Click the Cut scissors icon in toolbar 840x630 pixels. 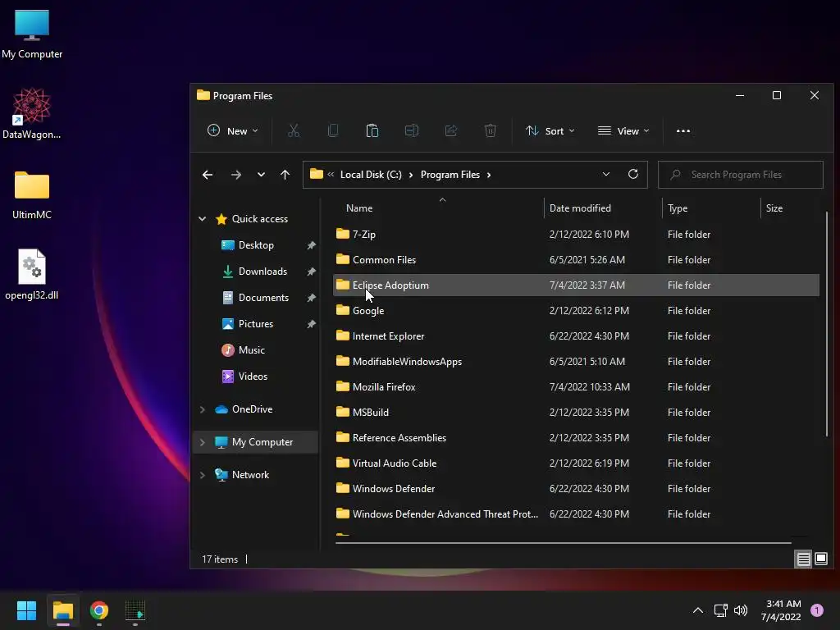[294, 130]
